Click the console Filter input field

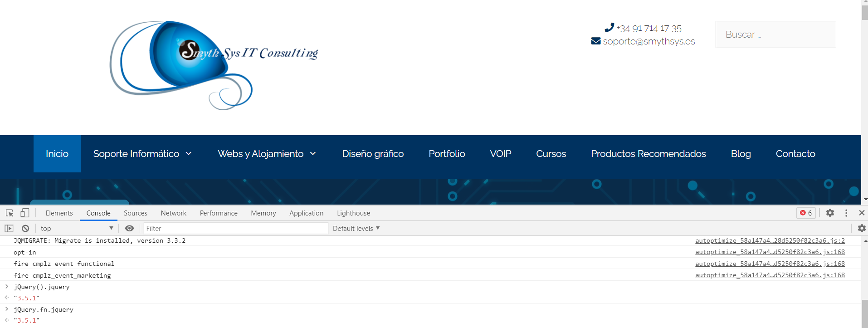236,229
